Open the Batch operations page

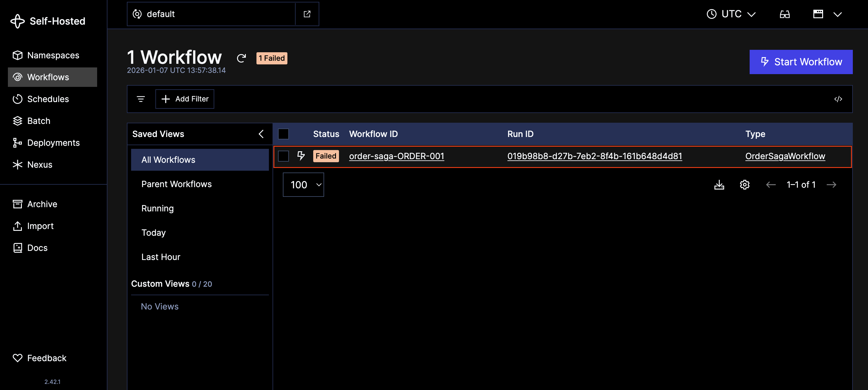[x=39, y=121]
